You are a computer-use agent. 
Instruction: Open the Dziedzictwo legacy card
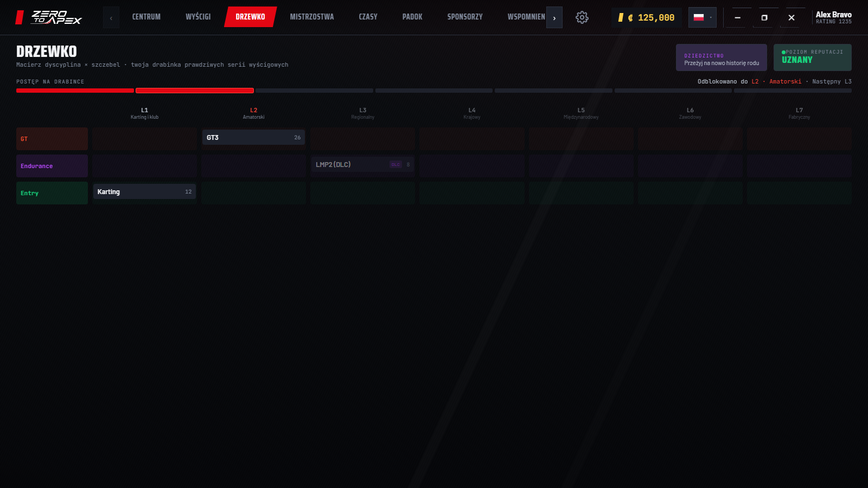pyautogui.click(x=722, y=57)
